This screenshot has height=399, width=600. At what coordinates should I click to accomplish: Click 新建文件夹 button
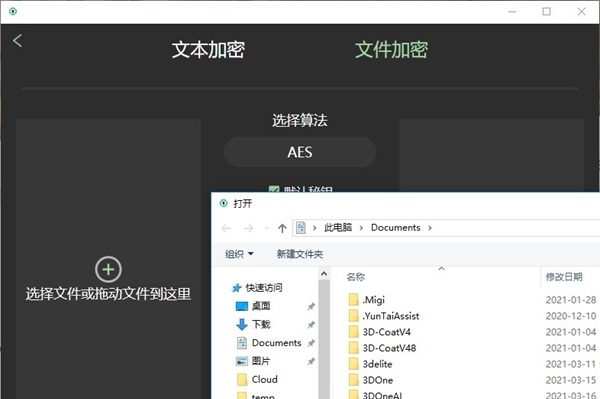pyautogui.click(x=300, y=254)
